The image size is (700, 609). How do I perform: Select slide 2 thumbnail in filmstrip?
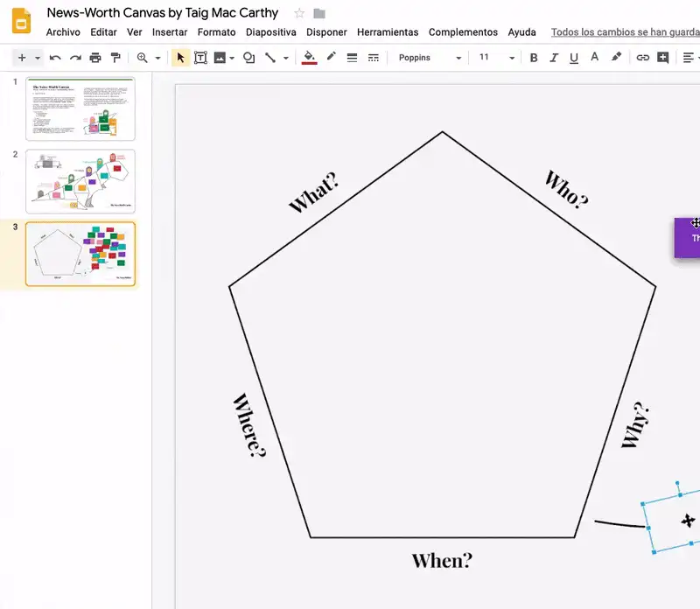click(80, 181)
